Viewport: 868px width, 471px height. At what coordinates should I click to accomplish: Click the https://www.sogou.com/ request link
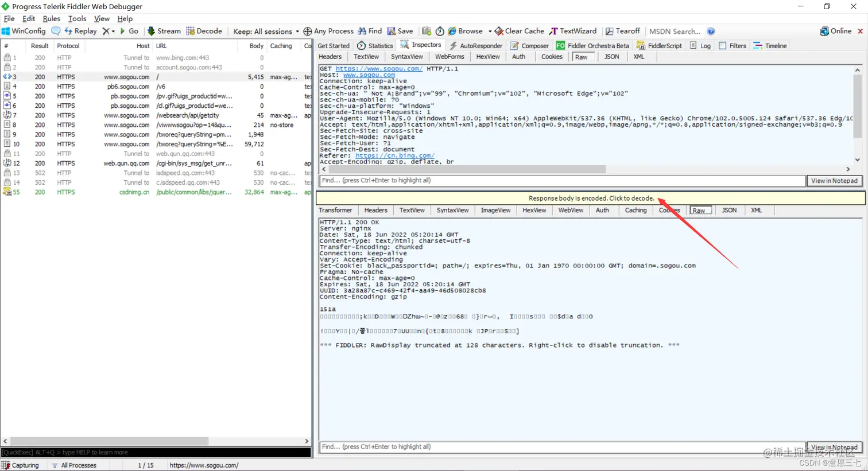pyautogui.click(x=379, y=69)
